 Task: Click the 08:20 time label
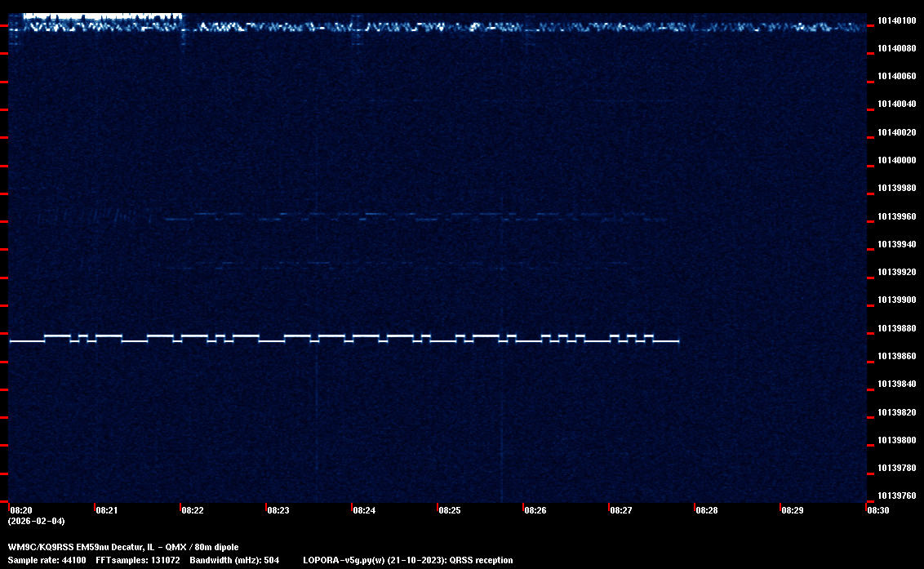20,510
